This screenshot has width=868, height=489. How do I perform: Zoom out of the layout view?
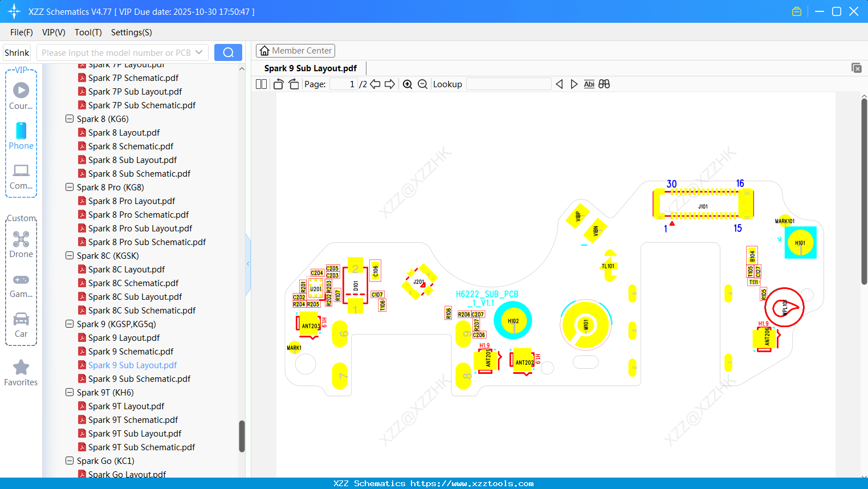(x=422, y=84)
